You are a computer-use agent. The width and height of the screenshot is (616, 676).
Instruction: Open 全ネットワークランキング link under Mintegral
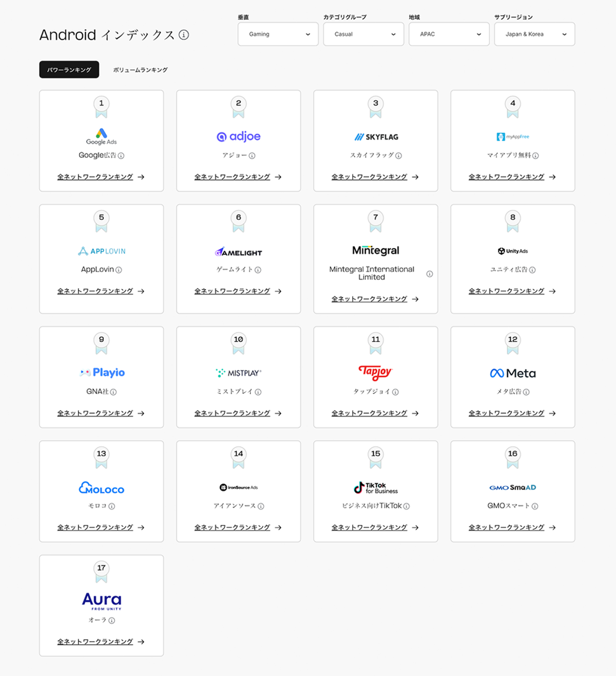point(375,299)
